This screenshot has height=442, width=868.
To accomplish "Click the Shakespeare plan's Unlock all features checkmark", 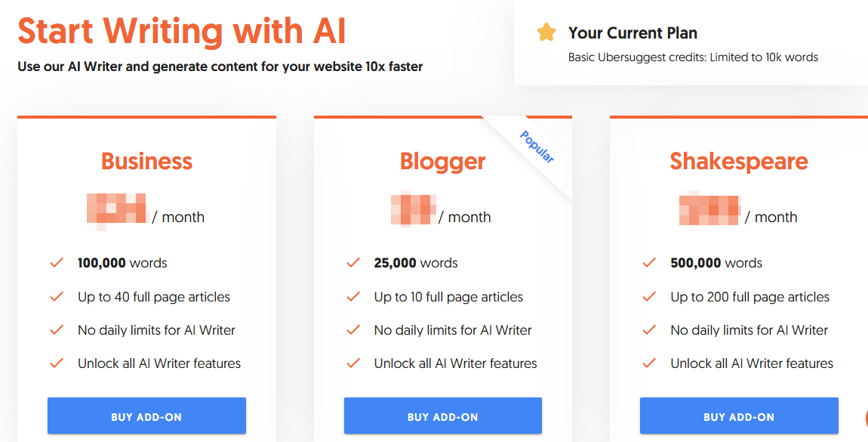I will [649, 363].
